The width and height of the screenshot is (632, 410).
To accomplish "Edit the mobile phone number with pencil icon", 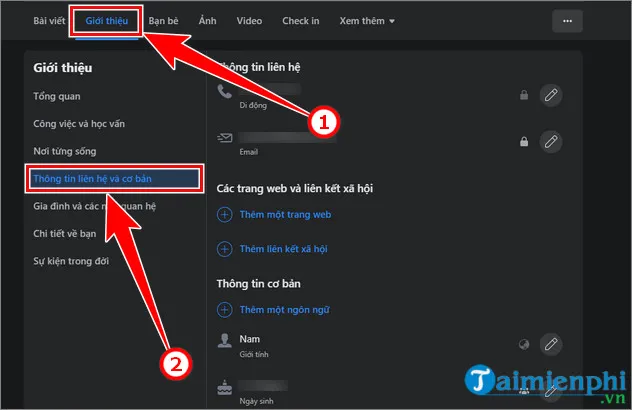I will (x=551, y=95).
